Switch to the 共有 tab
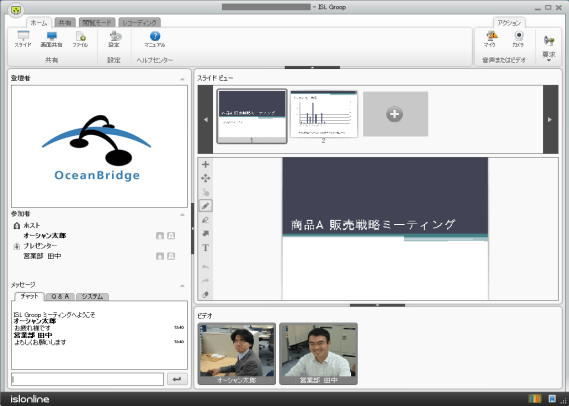This screenshot has height=406, width=569. pos(65,22)
